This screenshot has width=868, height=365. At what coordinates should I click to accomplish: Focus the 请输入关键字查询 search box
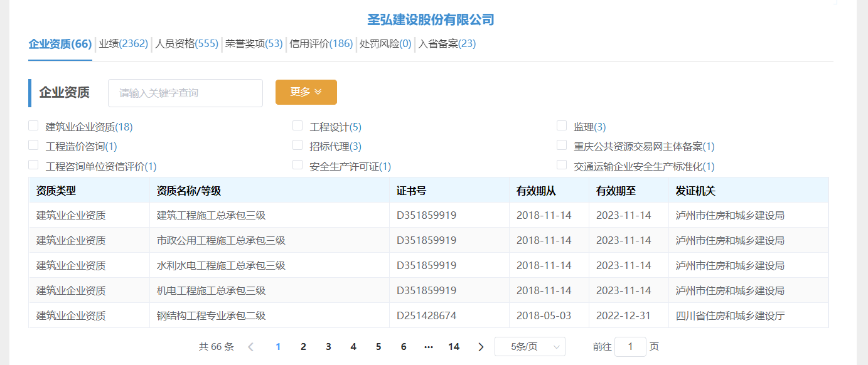coord(185,93)
